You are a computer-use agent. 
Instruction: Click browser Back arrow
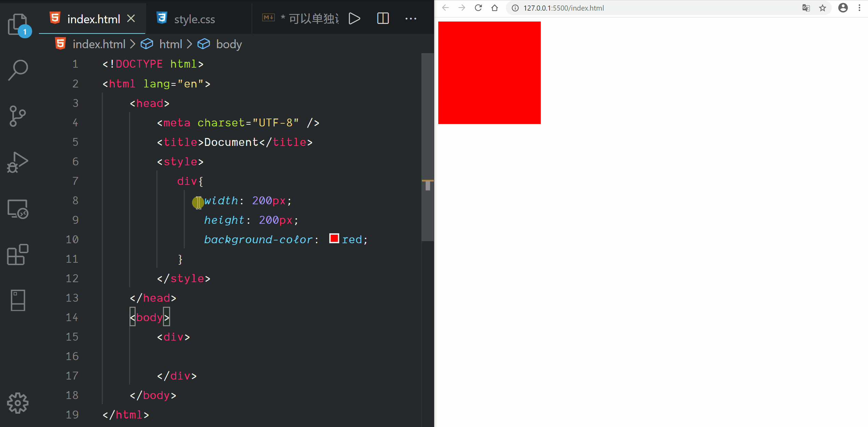point(445,8)
